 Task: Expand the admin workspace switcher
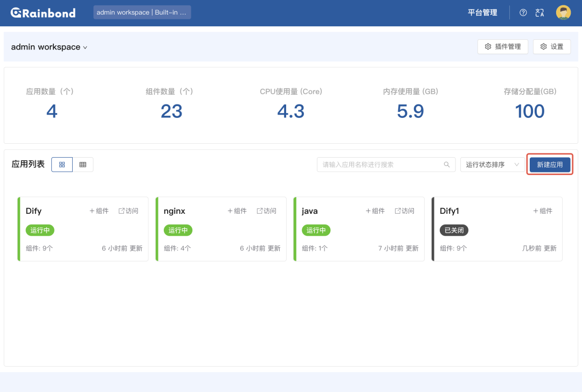tap(49, 47)
